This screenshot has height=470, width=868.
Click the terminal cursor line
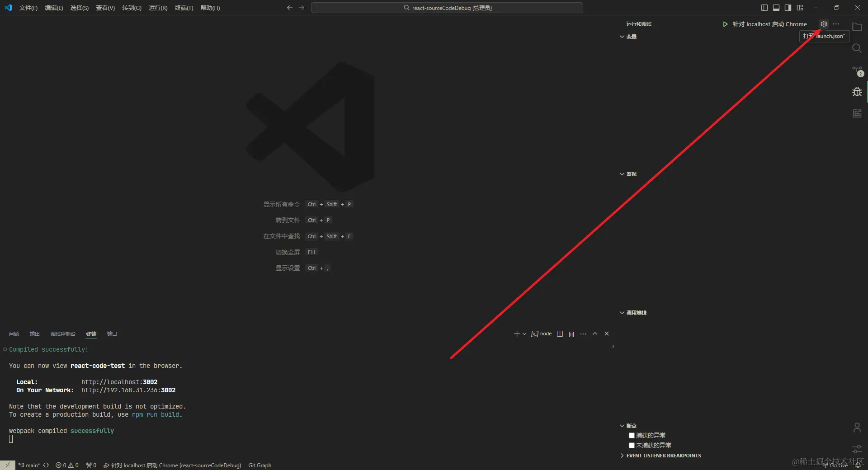(11, 439)
